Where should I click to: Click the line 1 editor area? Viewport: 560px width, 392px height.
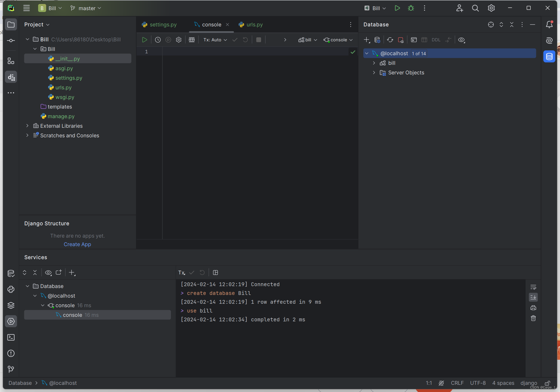coord(253,52)
